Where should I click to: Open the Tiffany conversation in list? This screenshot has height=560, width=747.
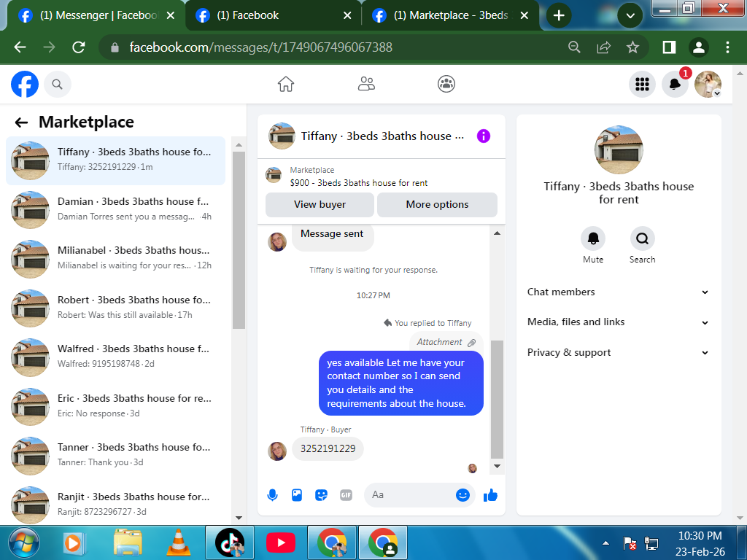pos(115,160)
